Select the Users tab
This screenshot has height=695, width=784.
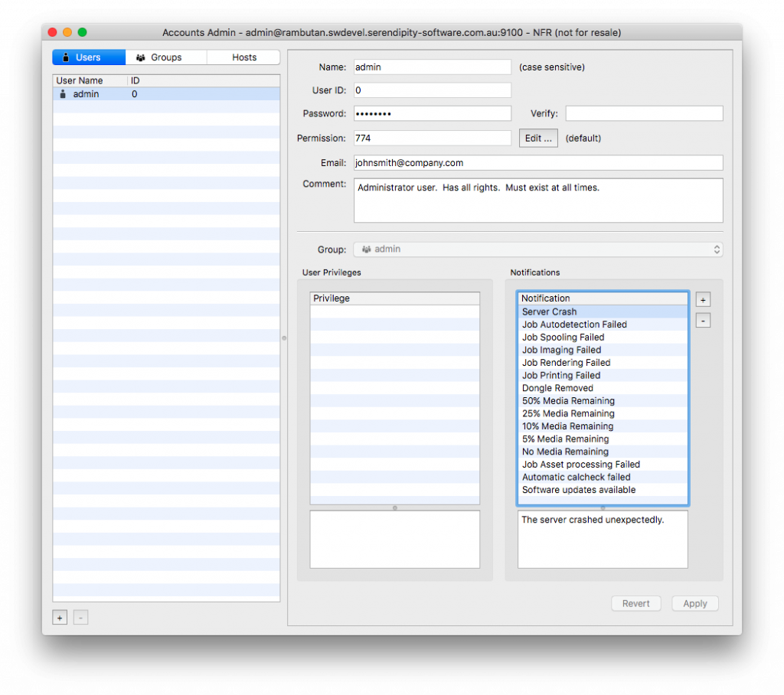pyautogui.click(x=88, y=57)
